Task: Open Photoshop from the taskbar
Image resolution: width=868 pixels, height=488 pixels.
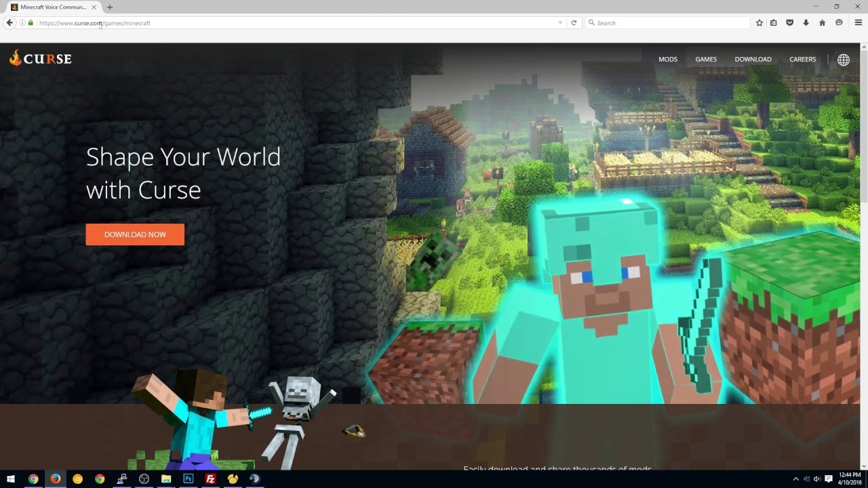Action: click(x=189, y=479)
